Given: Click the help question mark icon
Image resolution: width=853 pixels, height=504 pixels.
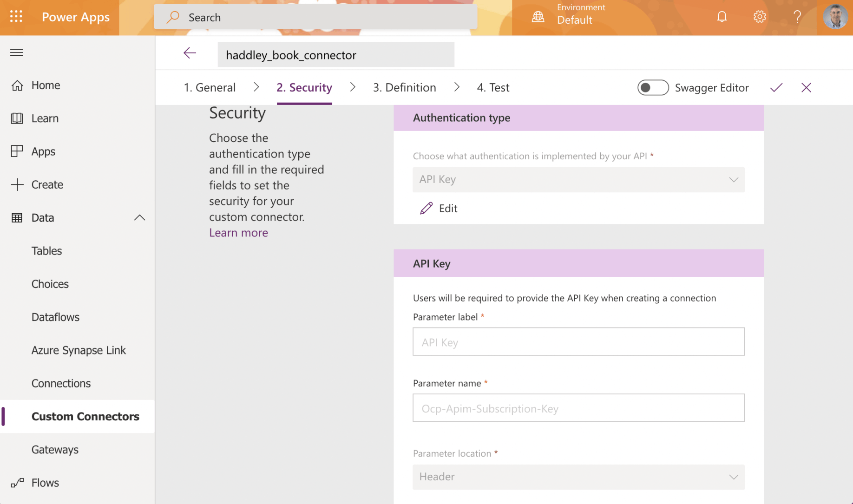Looking at the screenshot, I should coord(797,17).
